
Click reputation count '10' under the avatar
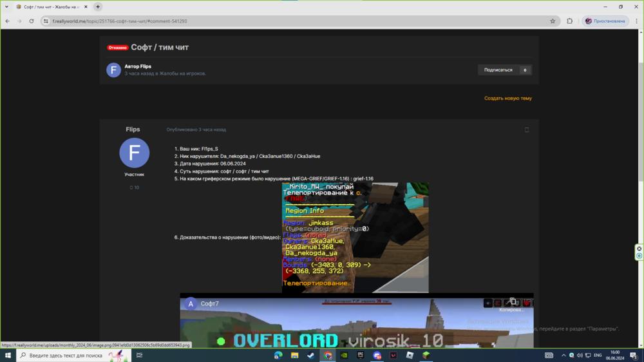[135, 187]
